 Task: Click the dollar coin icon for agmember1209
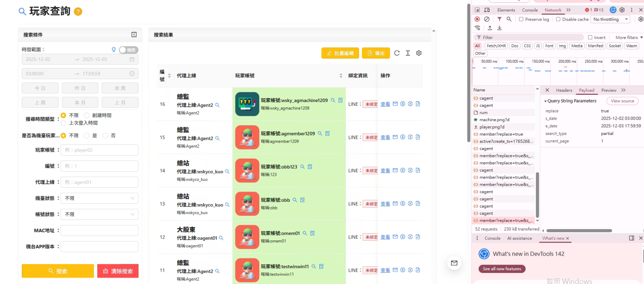403,137
